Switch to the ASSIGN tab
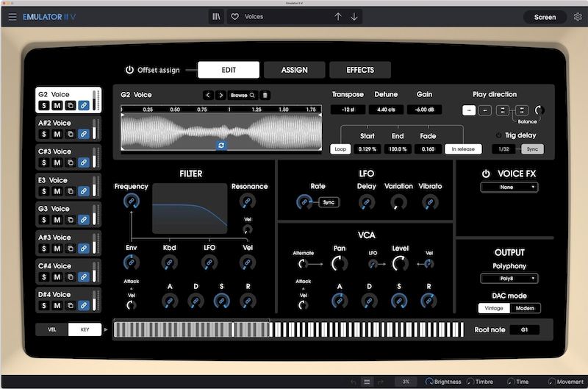 point(295,70)
